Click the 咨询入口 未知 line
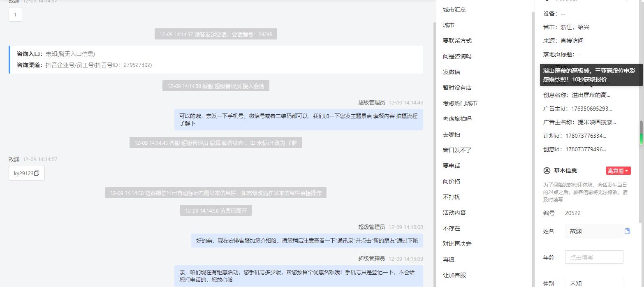Screen dimensions: 644x287 point(56,54)
